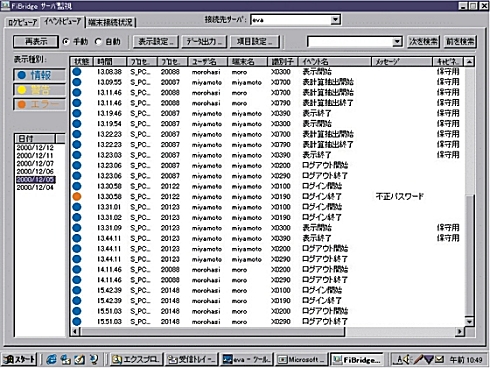Sort by the 状態 column header
The width and height of the screenshot is (490, 368).
[x=82, y=62]
